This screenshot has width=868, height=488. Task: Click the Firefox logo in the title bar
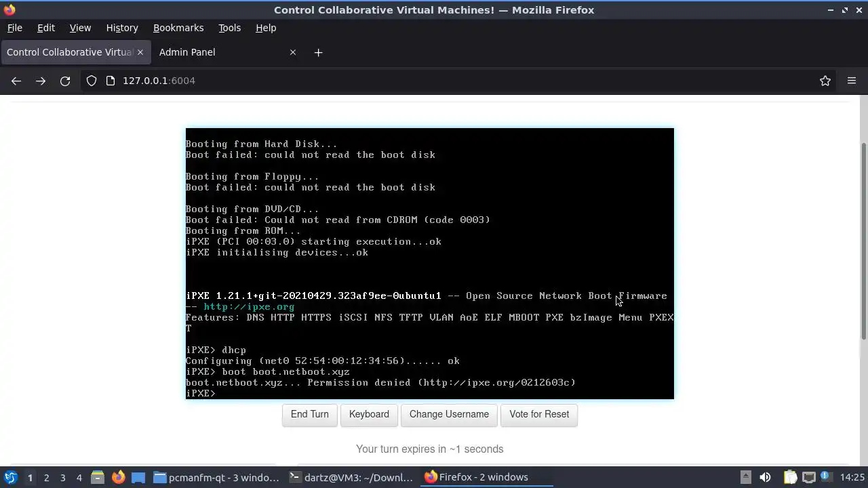coord(9,10)
